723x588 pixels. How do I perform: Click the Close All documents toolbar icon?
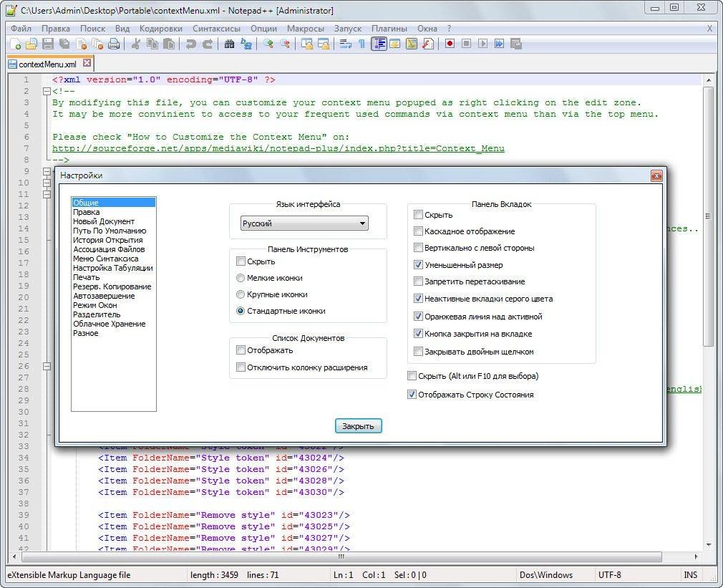(x=97, y=44)
